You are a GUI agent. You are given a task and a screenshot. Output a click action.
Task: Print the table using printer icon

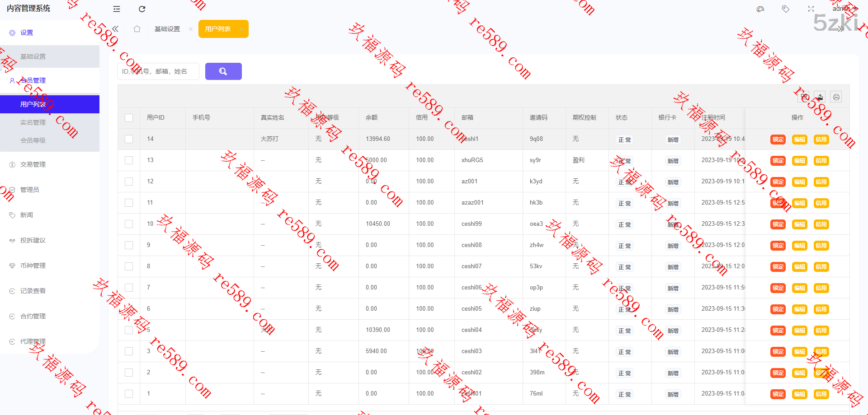[x=836, y=97]
